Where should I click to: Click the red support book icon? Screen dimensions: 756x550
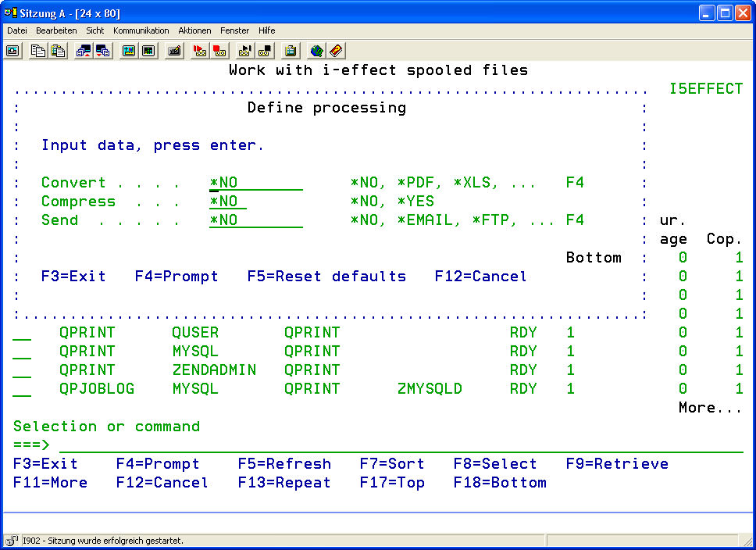click(336, 51)
